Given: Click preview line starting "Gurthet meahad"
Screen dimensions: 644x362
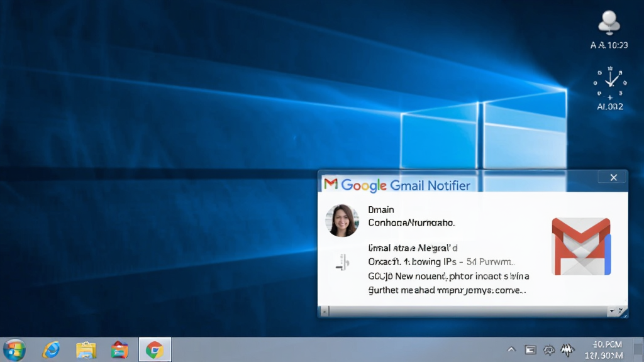Looking at the screenshot, I should coord(447,290).
